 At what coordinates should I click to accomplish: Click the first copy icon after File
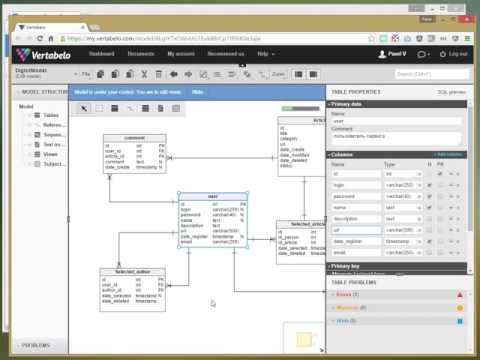(x=100, y=74)
